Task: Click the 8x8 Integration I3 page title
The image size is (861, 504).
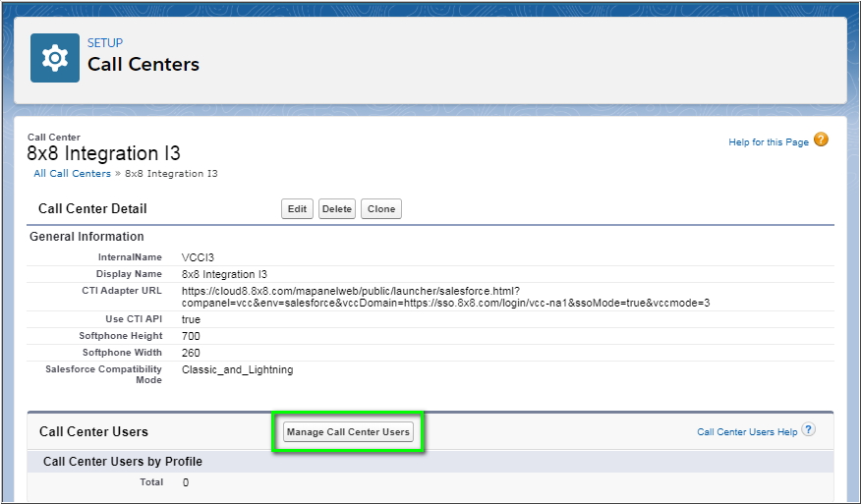Action: pos(103,154)
